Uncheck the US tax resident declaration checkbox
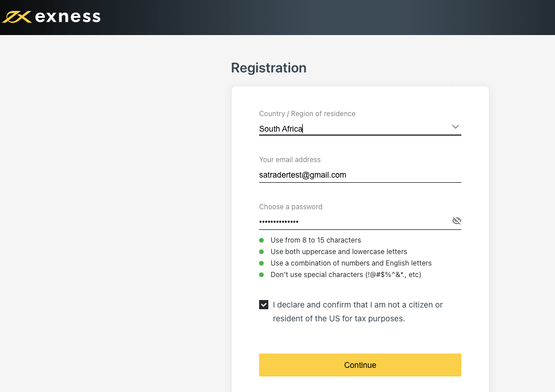This screenshot has height=392, width=555. [264, 305]
